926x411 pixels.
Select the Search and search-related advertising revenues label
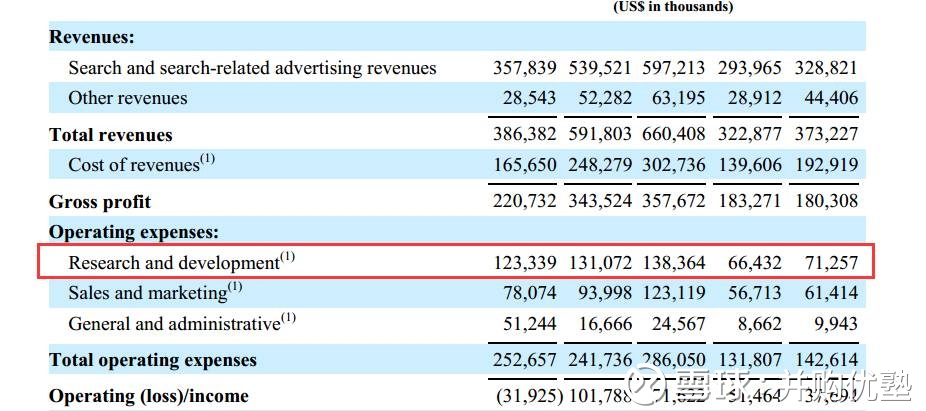[x=252, y=68]
